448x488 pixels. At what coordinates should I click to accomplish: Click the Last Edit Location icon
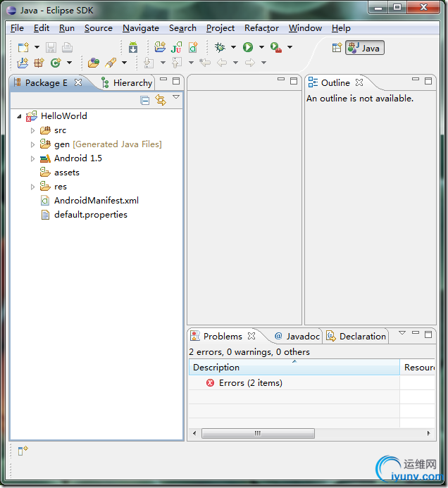pyautogui.click(x=205, y=63)
